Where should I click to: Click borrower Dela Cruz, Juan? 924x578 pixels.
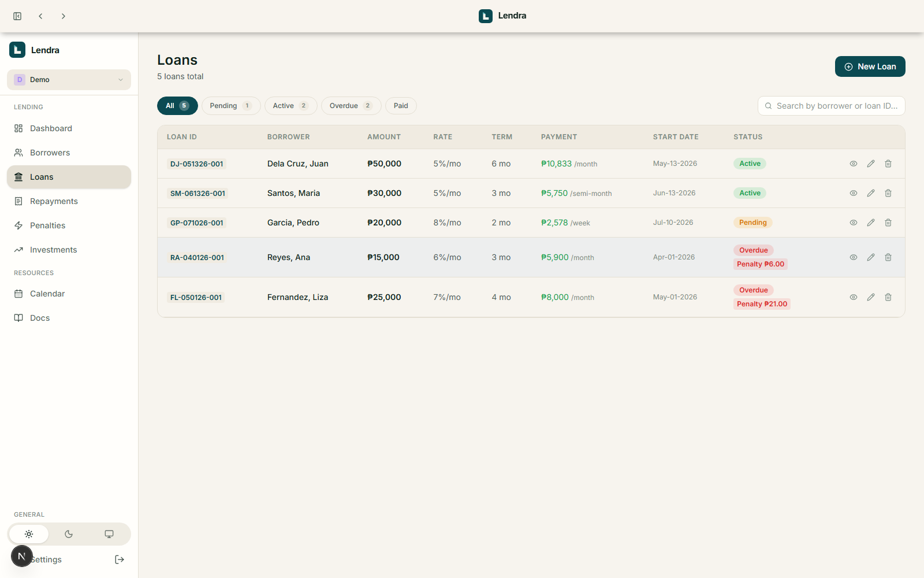point(298,164)
